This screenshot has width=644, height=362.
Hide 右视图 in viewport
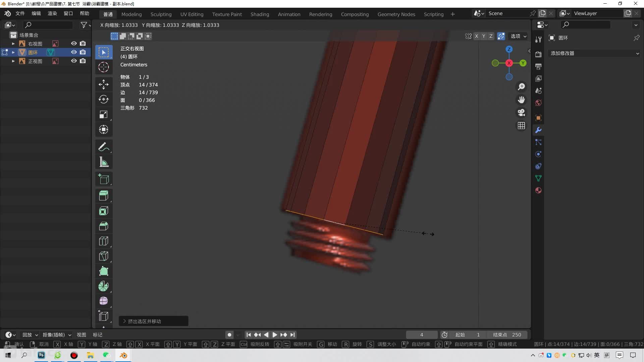pos(74,44)
